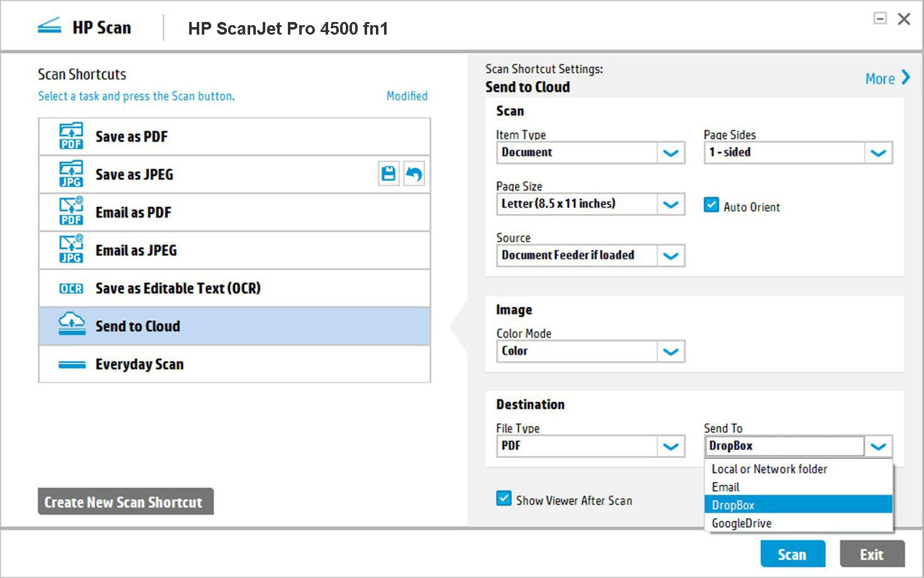Select GoogleDrive in the Send To list
This screenshot has height=578, width=924.
coord(798,523)
